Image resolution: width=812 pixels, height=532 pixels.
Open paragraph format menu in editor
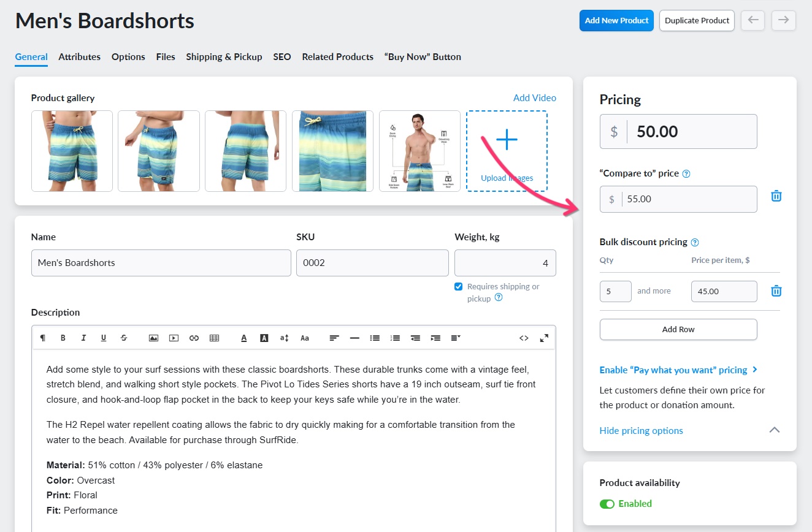point(42,338)
